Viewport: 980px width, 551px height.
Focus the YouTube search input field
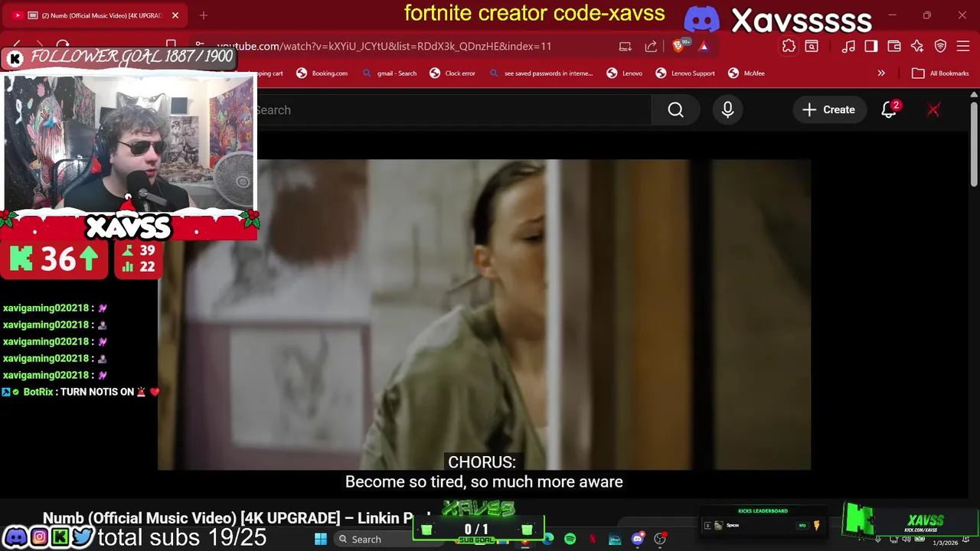tap(453, 110)
